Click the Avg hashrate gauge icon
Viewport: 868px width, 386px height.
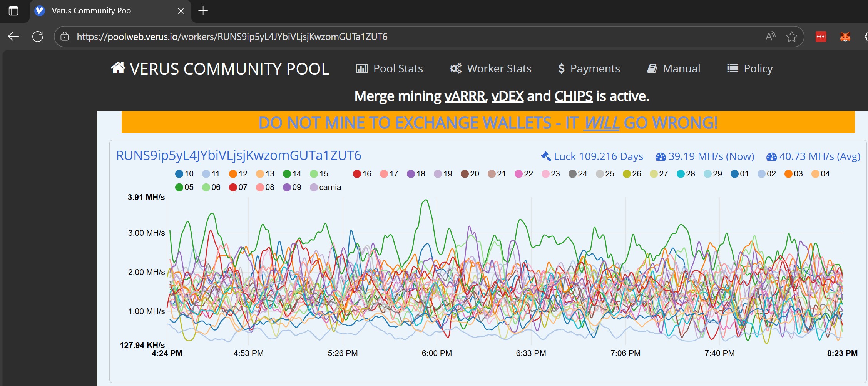click(x=771, y=156)
